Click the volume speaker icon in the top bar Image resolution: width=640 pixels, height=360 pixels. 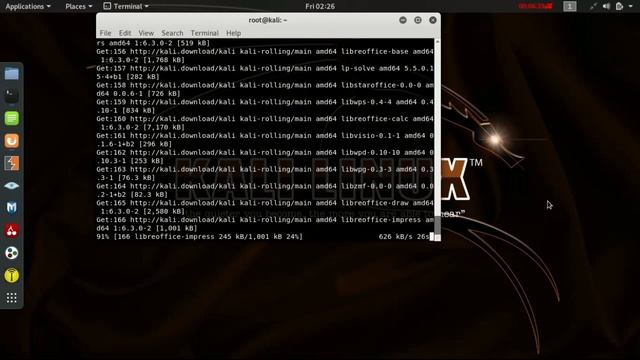(x=606, y=6)
